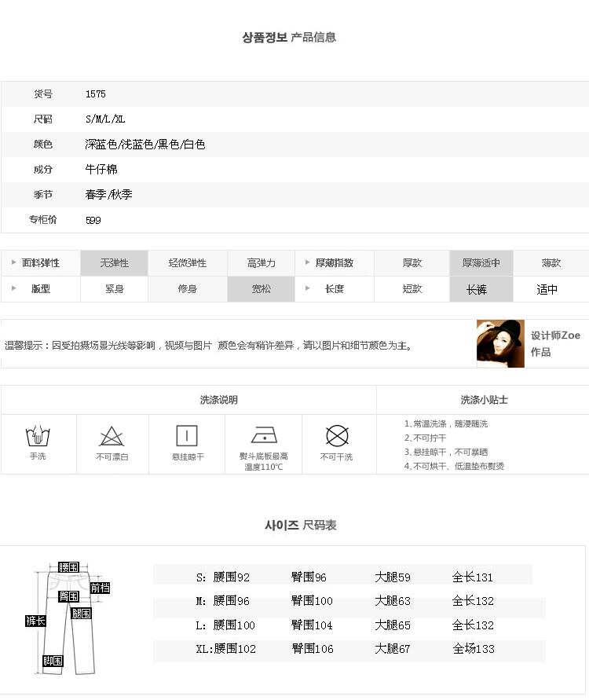589x700 pixels.
Task: Click the 全长131 cell in S row
Action: point(473,577)
